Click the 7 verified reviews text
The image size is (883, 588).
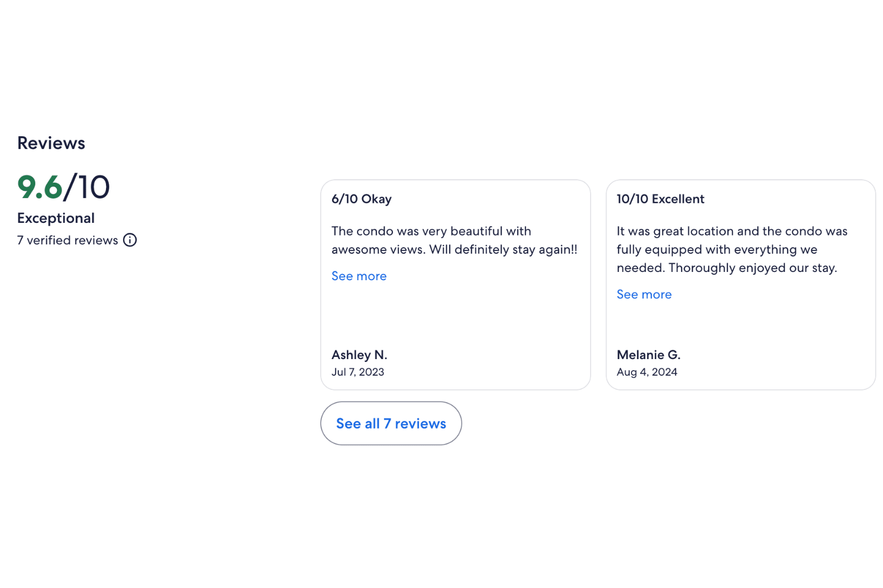pos(67,240)
